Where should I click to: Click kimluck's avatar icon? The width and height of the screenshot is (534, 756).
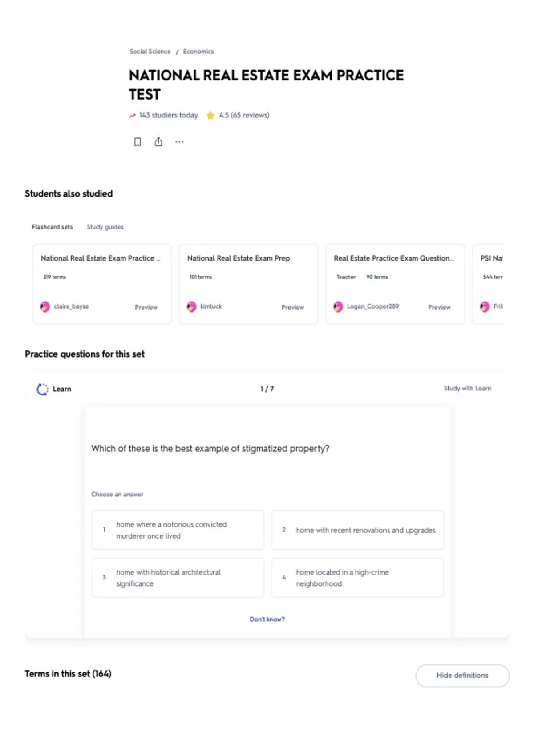pos(191,306)
